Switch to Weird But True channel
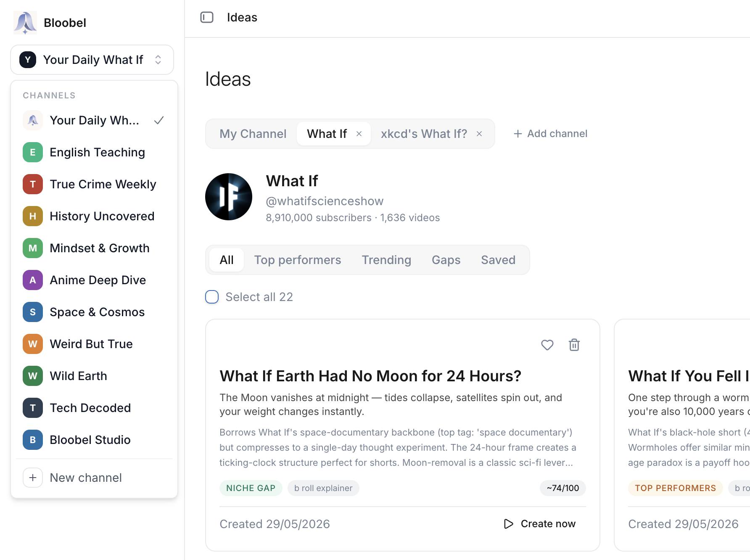The width and height of the screenshot is (750, 560). point(94,344)
